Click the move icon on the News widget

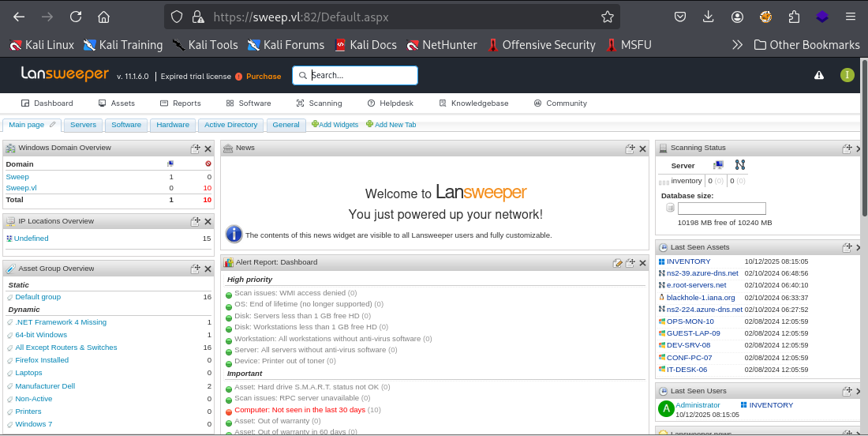tap(630, 148)
